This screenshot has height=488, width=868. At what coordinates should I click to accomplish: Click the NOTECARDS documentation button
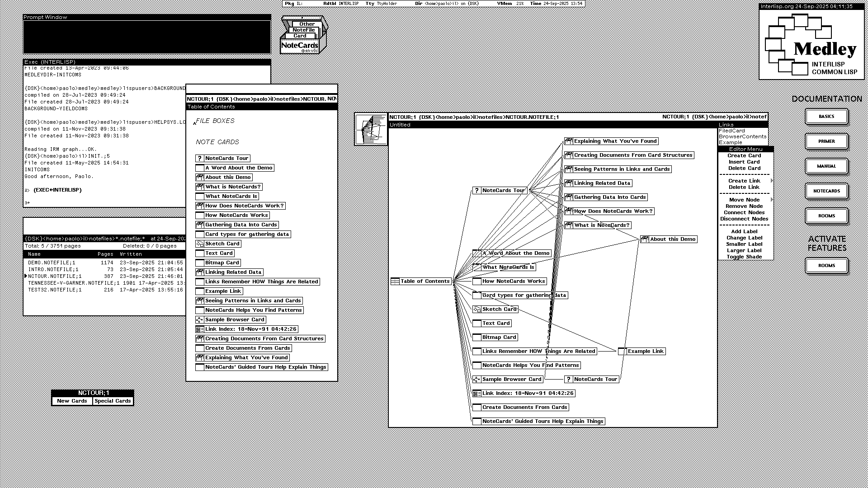826,191
